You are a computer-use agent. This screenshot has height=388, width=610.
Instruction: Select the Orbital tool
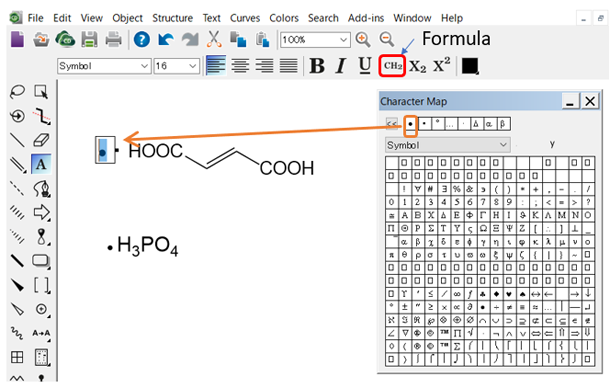tap(41, 237)
